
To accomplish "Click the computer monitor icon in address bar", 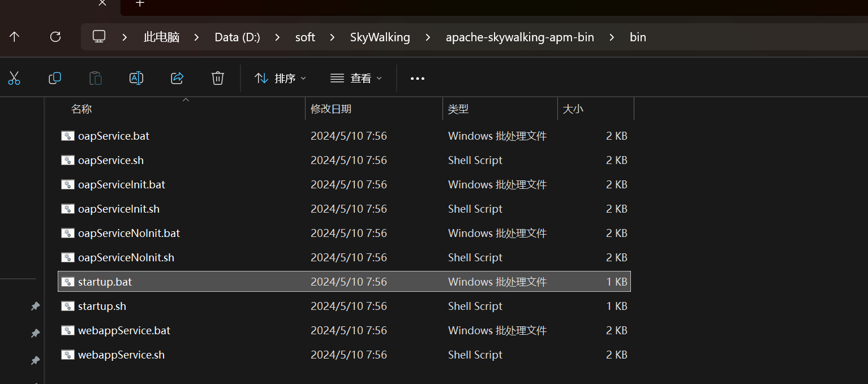I will pos(99,37).
